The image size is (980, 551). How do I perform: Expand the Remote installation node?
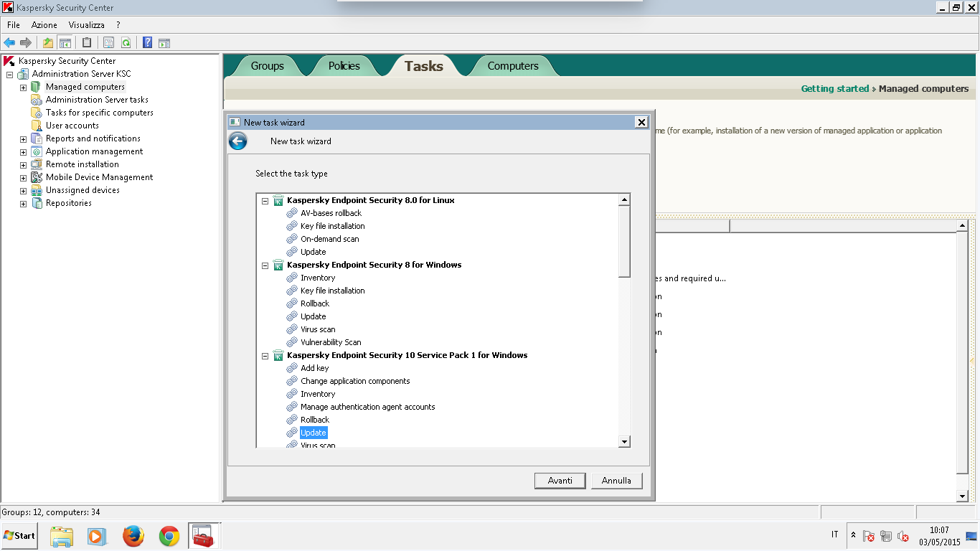point(23,164)
